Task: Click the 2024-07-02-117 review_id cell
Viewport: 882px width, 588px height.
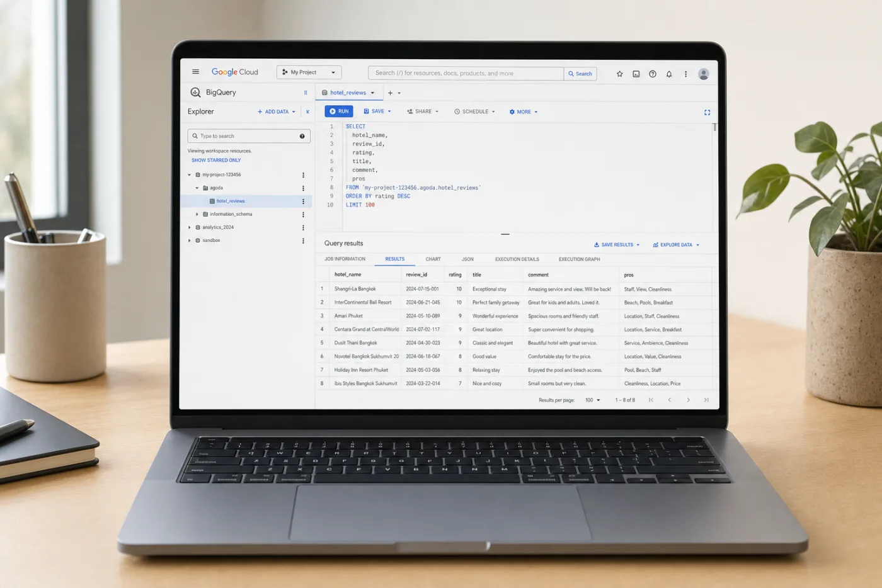Action: 423,329
